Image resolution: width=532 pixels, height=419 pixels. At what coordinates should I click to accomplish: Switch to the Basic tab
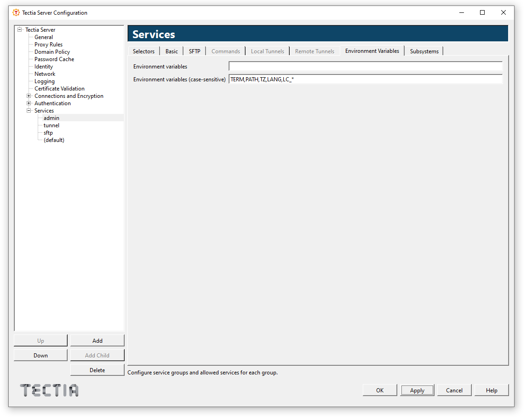[x=172, y=51]
